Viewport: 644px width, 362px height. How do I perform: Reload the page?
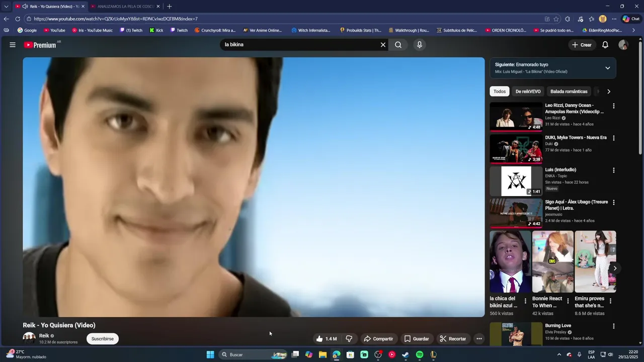(x=18, y=19)
